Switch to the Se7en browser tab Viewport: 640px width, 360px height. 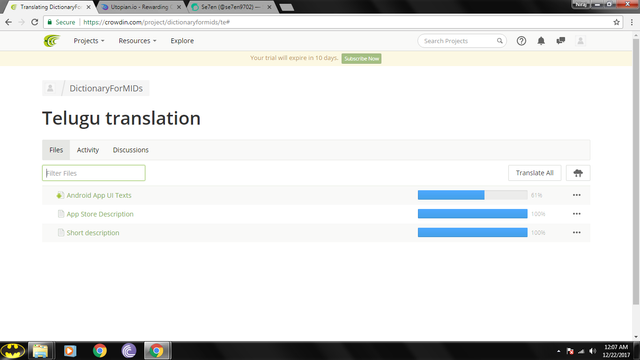[x=231, y=7]
